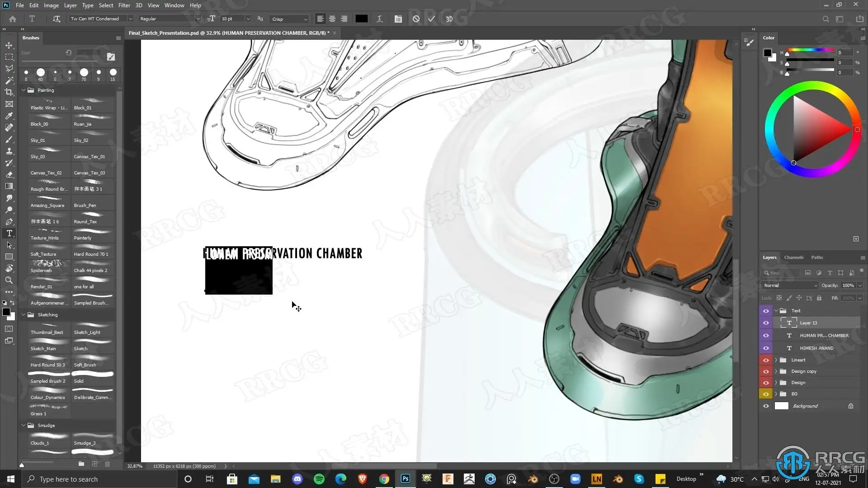The height and width of the screenshot is (488, 868).
Task: Click the Windows search box
Action: tap(99, 479)
